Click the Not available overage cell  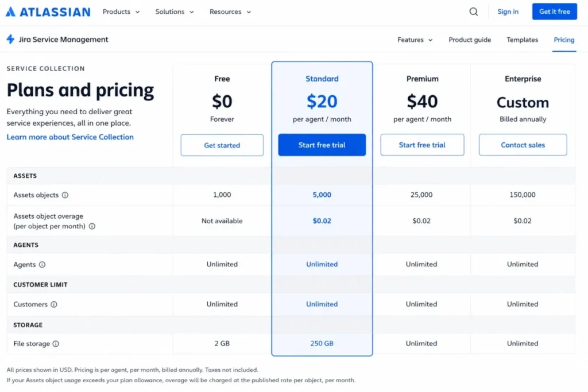(222, 221)
